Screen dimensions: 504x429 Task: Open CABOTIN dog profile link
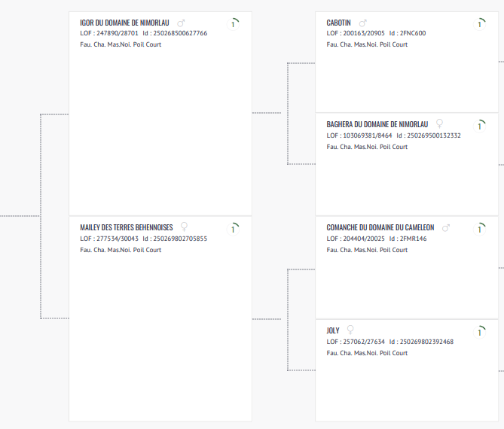(338, 23)
